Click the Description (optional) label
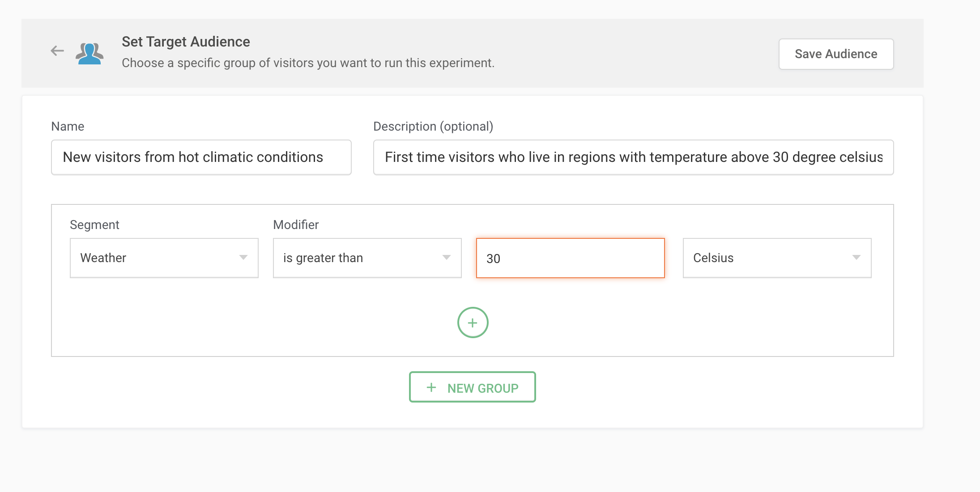 [433, 127]
